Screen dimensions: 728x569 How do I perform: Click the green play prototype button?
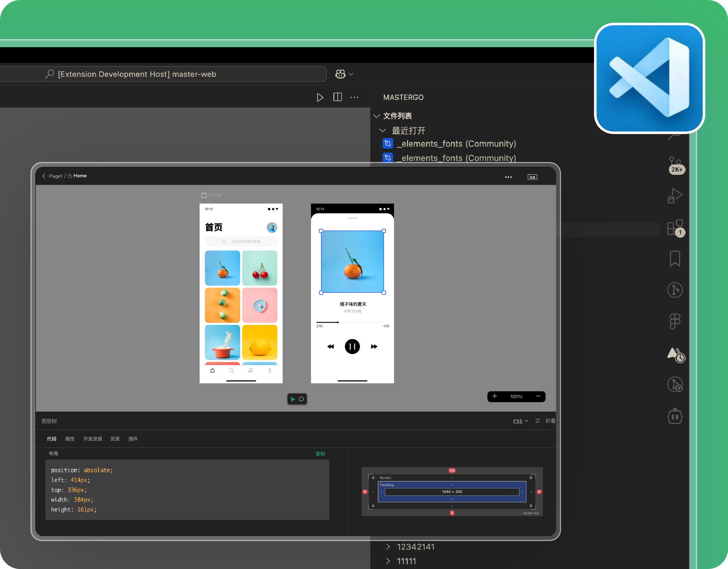pos(293,399)
